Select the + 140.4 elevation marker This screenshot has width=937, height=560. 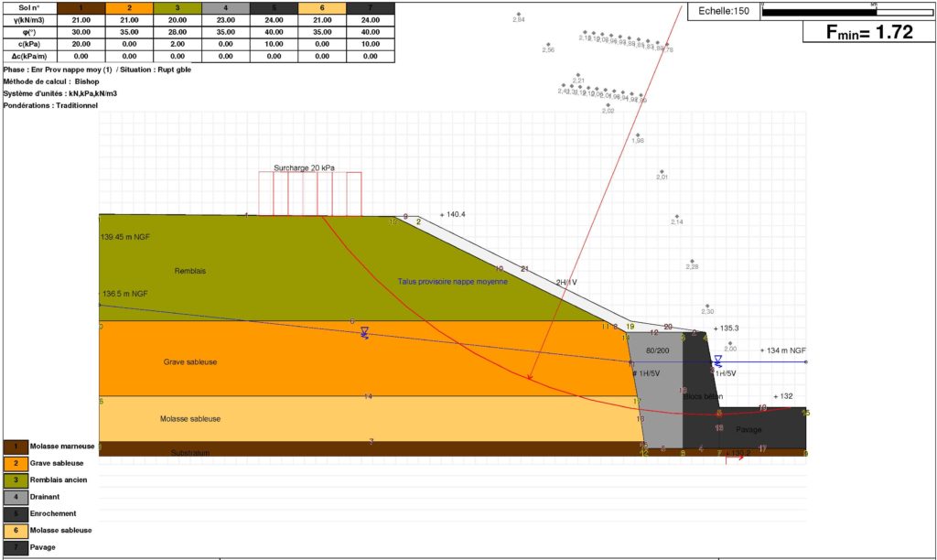pos(452,214)
